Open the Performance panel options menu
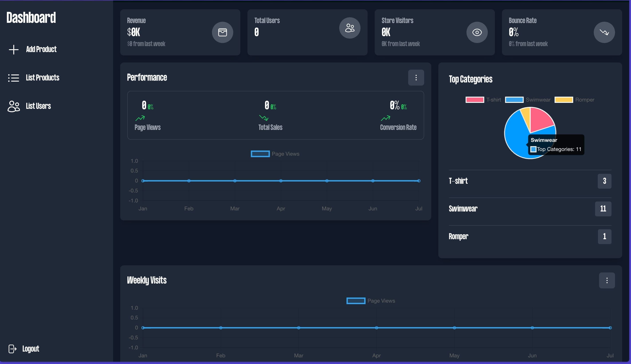 click(416, 78)
